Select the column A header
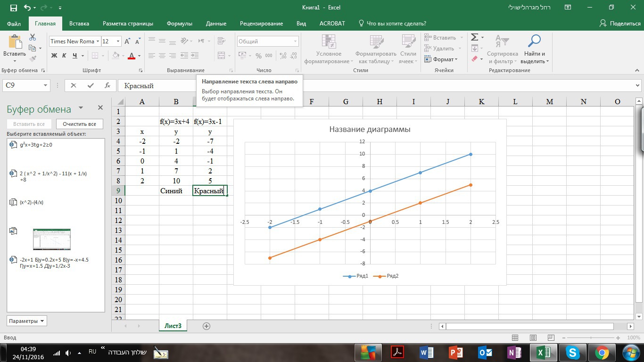Viewport: 644px width, 362px height. click(x=142, y=102)
